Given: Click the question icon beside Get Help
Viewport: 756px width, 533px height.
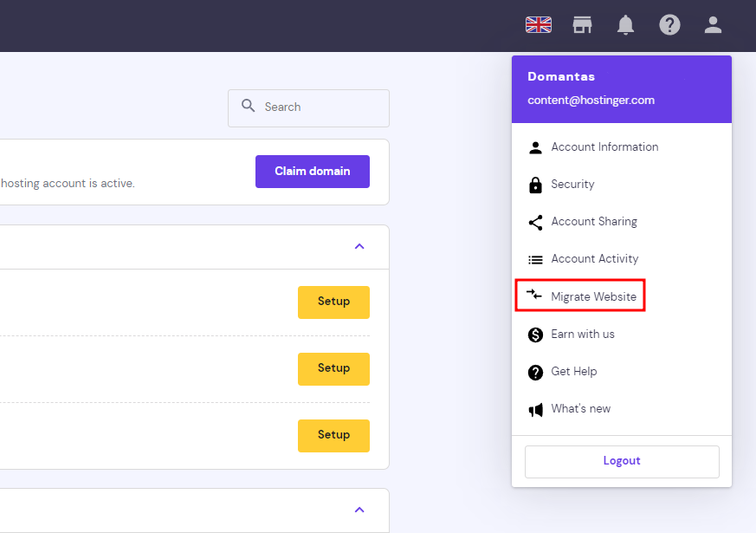Looking at the screenshot, I should pos(535,372).
